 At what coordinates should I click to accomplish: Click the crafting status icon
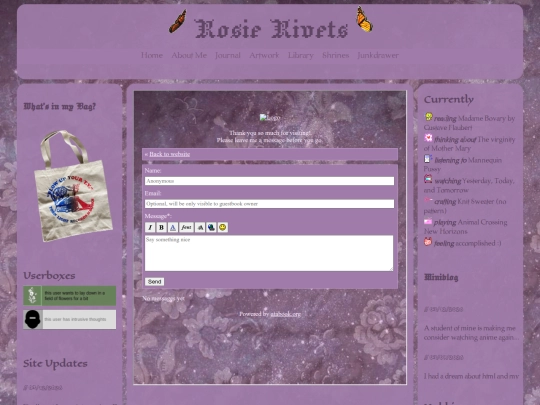tap(428, 200)
